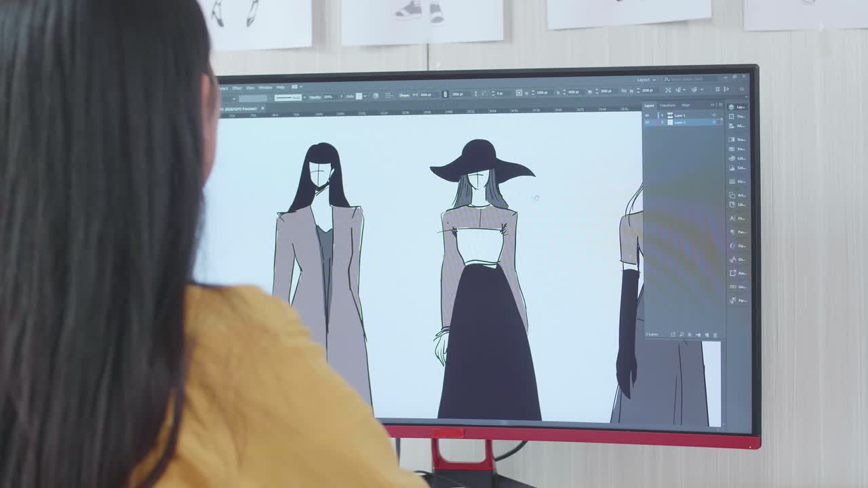Open the Layout workspace dropdown
The image size is (868, 488).
coord(646,80)
